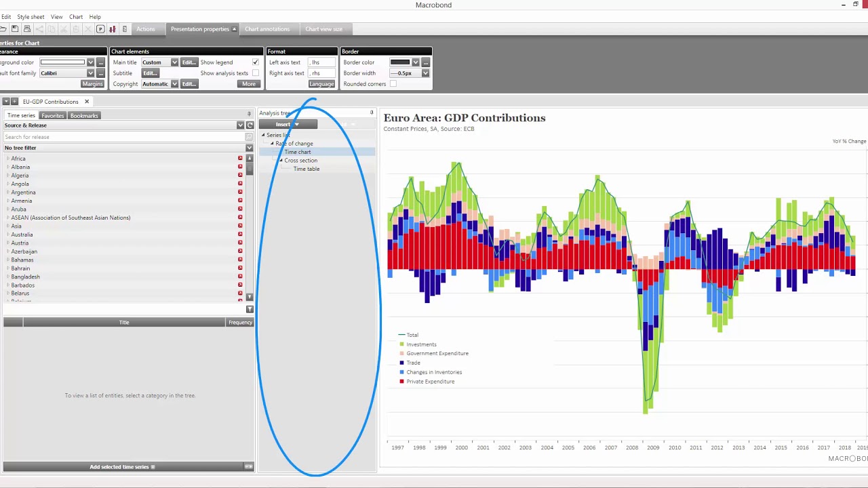Image resolution: width=868 pixels, height=488 pixels.
Task: Click the Share toolbar icon
Action: click(x=39, y=28)
